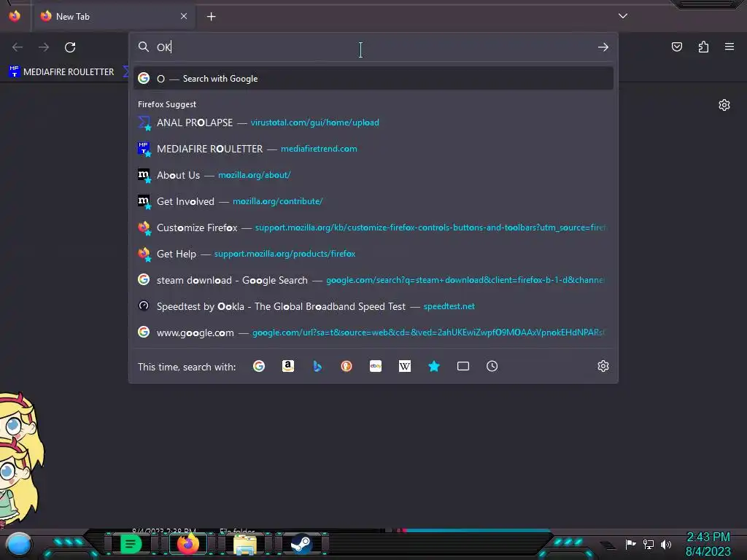Select the Customize Firefox suggestion
This screenshot has height=560, width=747.
click(x=373, y=227)
